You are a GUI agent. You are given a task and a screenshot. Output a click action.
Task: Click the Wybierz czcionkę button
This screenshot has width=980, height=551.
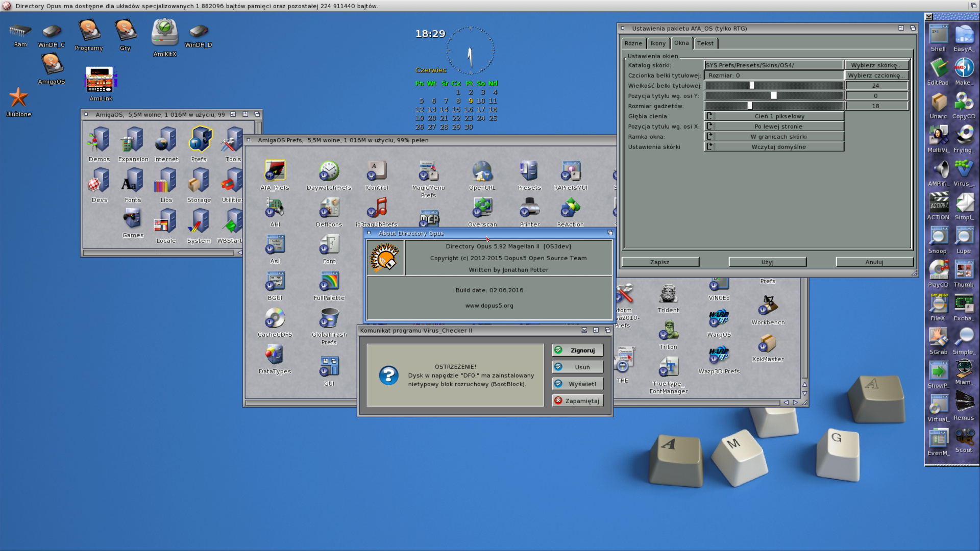point(877,76)
